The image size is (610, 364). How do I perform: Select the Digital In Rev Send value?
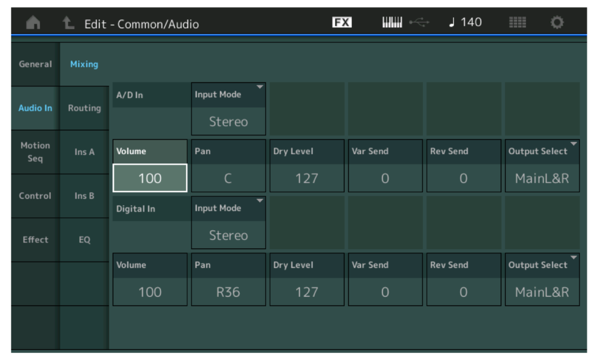[464, 292]
